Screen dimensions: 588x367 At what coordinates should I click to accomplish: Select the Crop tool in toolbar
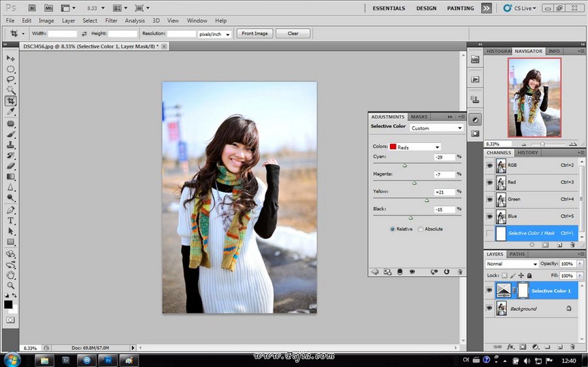click(11, 101)
